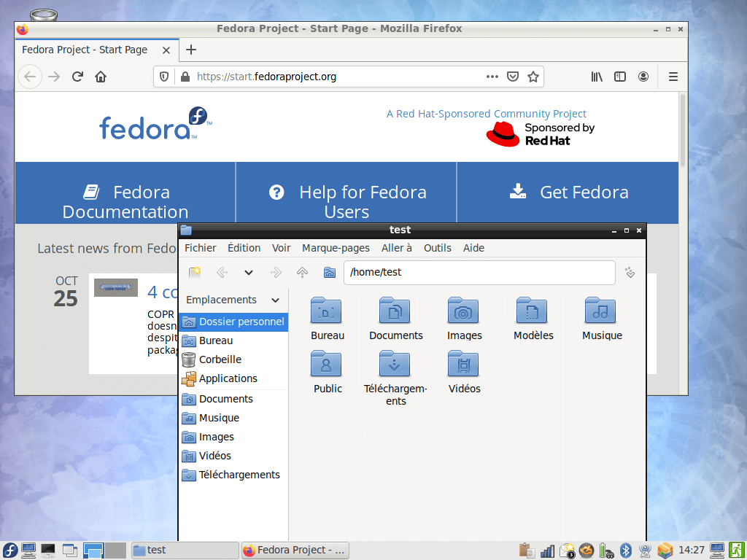This screenshot has width=747, height=560.
Task: Click Get Fedora button
Action: pyautogui.click(x=569, y=192)
